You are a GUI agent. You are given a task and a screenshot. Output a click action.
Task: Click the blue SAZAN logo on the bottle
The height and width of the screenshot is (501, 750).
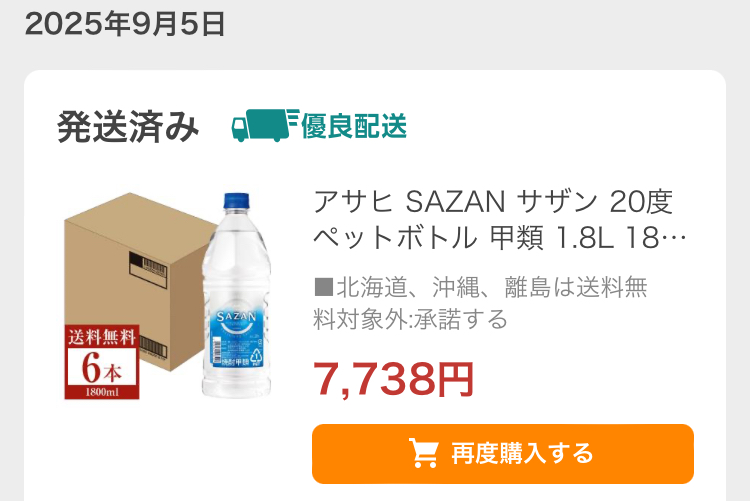coord(236,317)
